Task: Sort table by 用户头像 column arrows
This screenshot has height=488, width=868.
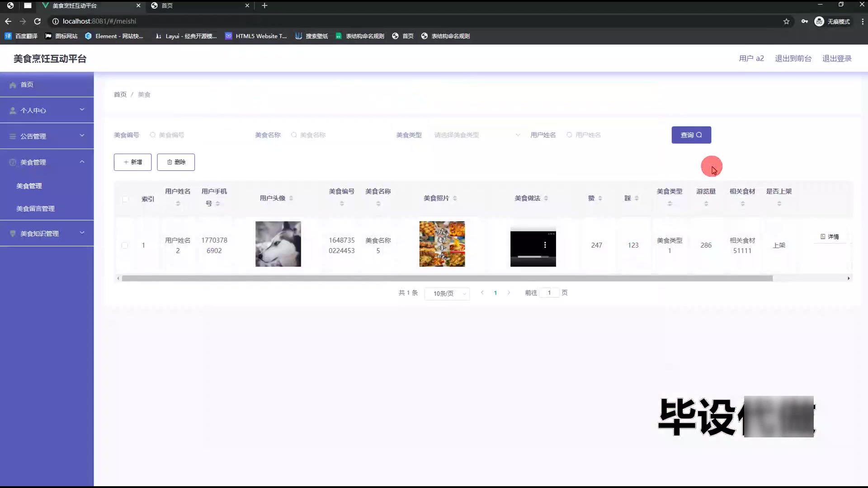Action: pos(291,198)
